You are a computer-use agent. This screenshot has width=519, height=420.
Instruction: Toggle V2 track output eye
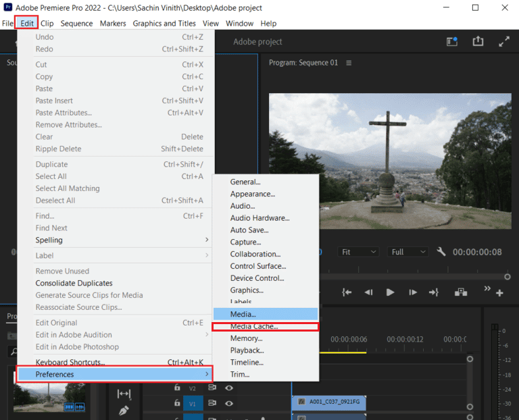(x=228, y=388)
